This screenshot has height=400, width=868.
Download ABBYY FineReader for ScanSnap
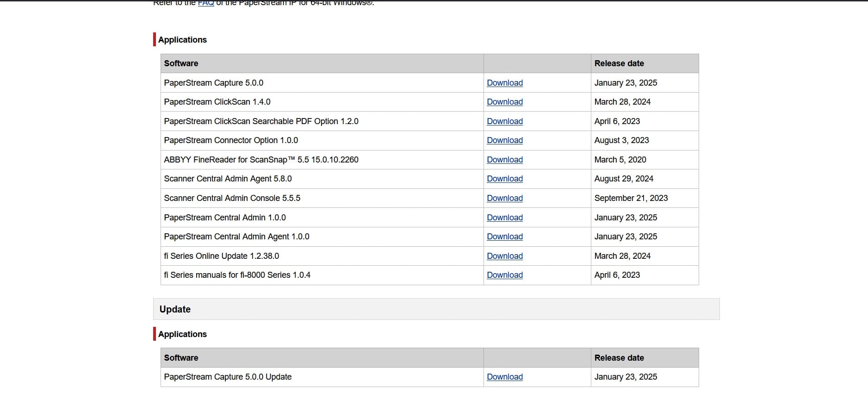(x=504, y=160)
